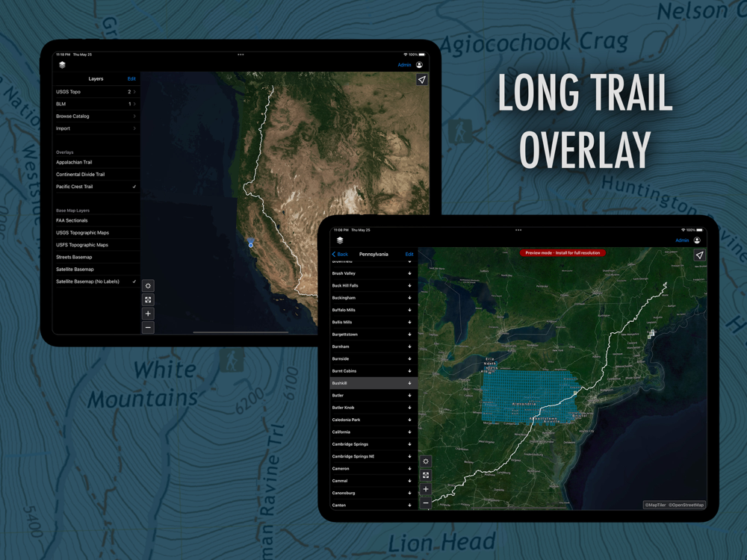Select the Canton list row
This screenshot has width=747, height=560.
point(373,505)
